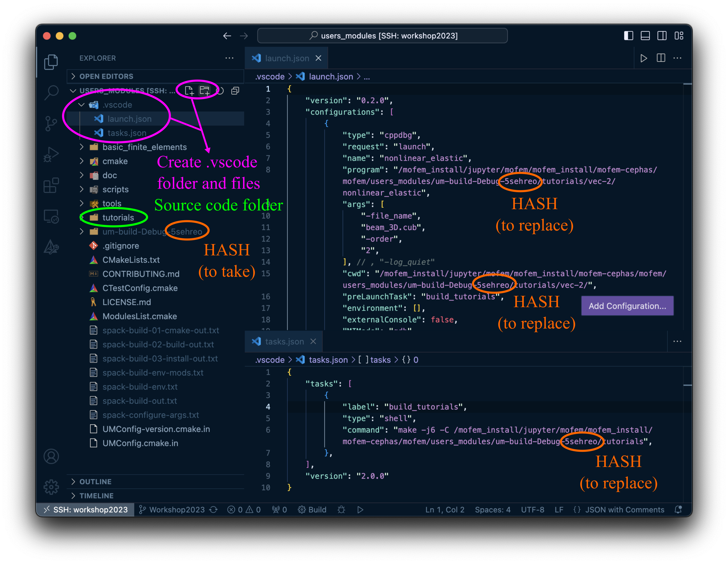Open the JSON with Comments language selector
This screenshot has height=564, width=728.
tap(625, 510)
